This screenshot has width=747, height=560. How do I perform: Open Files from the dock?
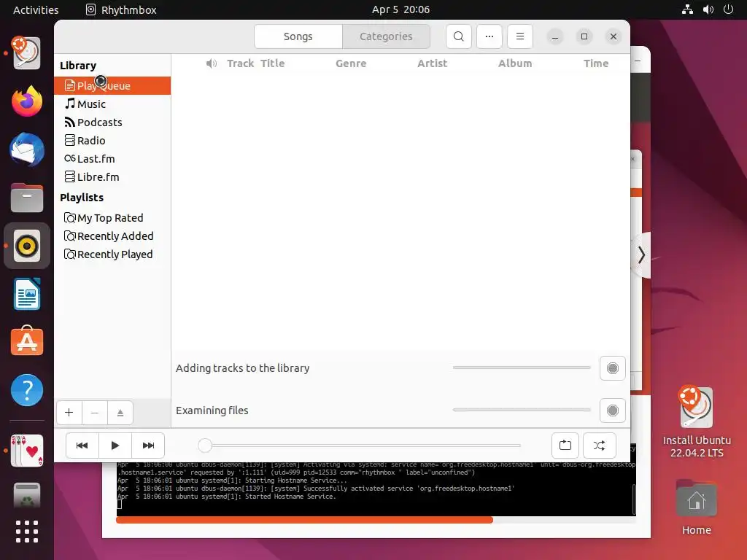27,198
